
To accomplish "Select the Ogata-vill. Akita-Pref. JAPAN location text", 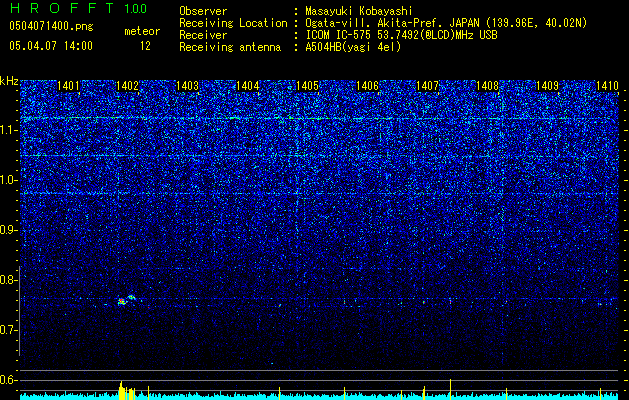I will pos(446,23).
